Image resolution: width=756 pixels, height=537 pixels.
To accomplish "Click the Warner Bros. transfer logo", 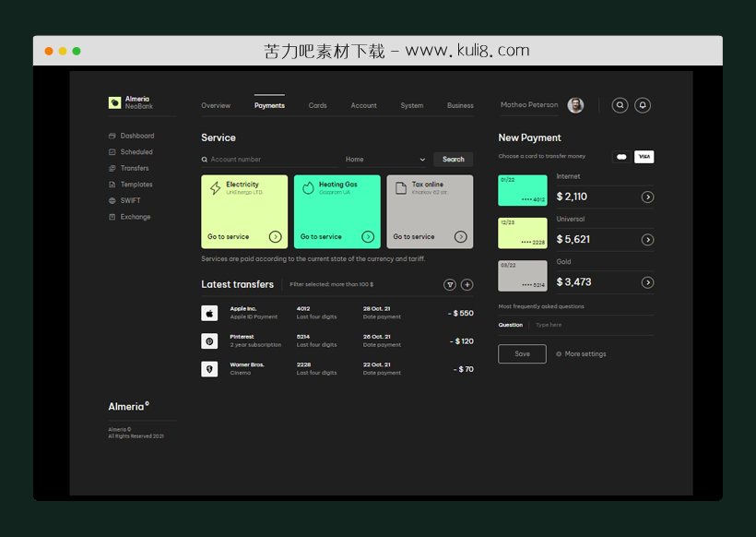I will (209, 369).
